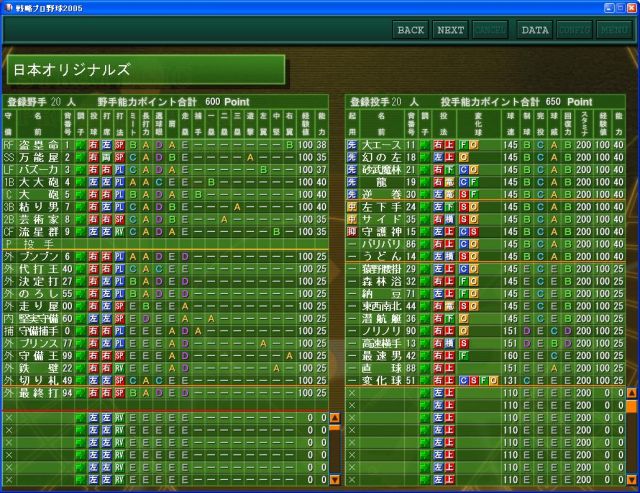Image resolution: width=640 pixels, height=493 pixels.
Task: Click the greyed CANCEL button
Action: (490, 30)
